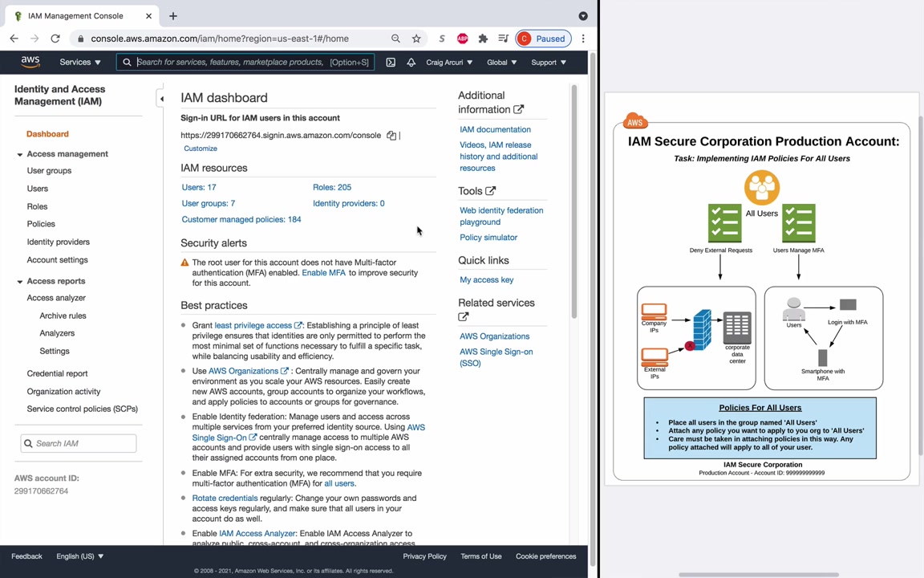Click the Users: 17 resource link
924x578 pixels.
tap(199, 187)
